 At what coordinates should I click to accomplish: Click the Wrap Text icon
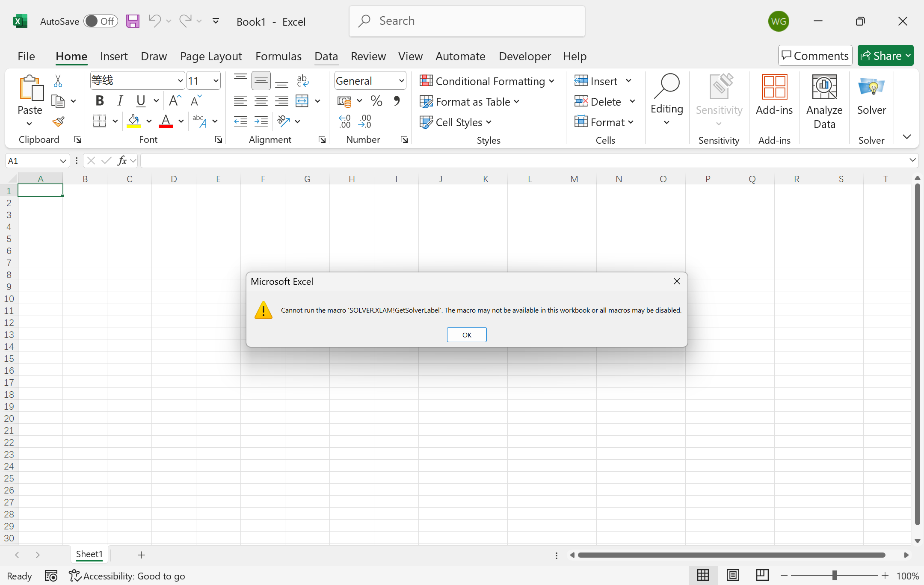303,81
